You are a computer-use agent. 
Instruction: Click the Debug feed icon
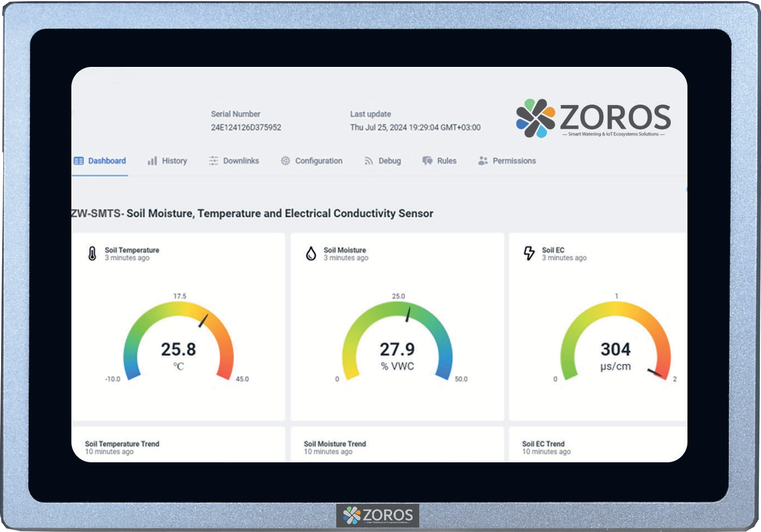coord(368,160)
